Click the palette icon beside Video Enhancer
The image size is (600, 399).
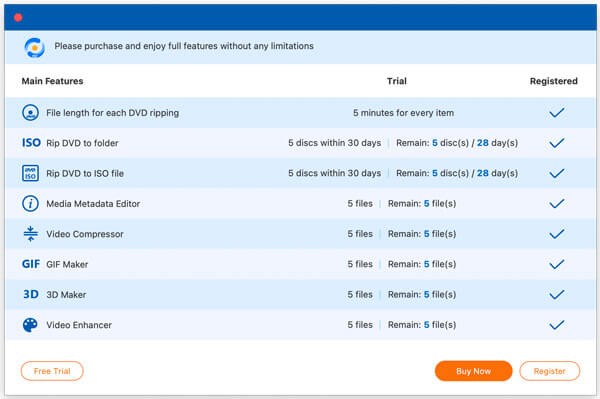coord(30,325)
